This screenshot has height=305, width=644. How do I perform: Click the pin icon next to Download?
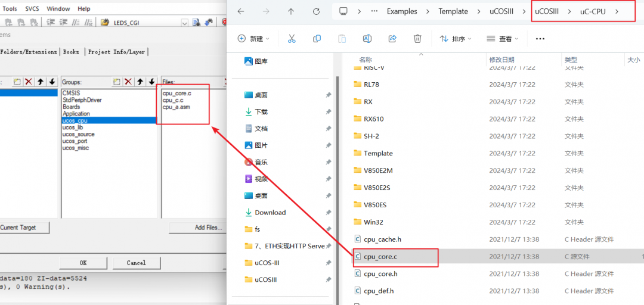coord(328,213)
